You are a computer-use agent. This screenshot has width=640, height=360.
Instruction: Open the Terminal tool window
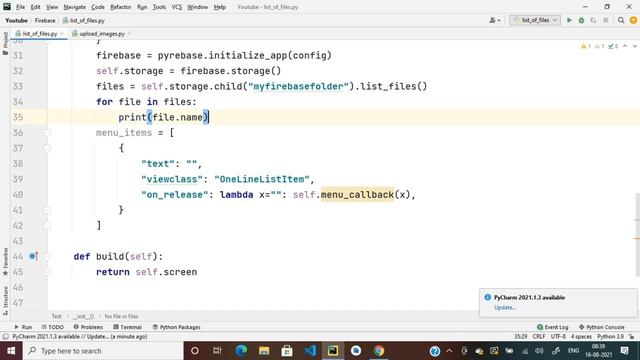pyautogui.click(x=127, y=327)
